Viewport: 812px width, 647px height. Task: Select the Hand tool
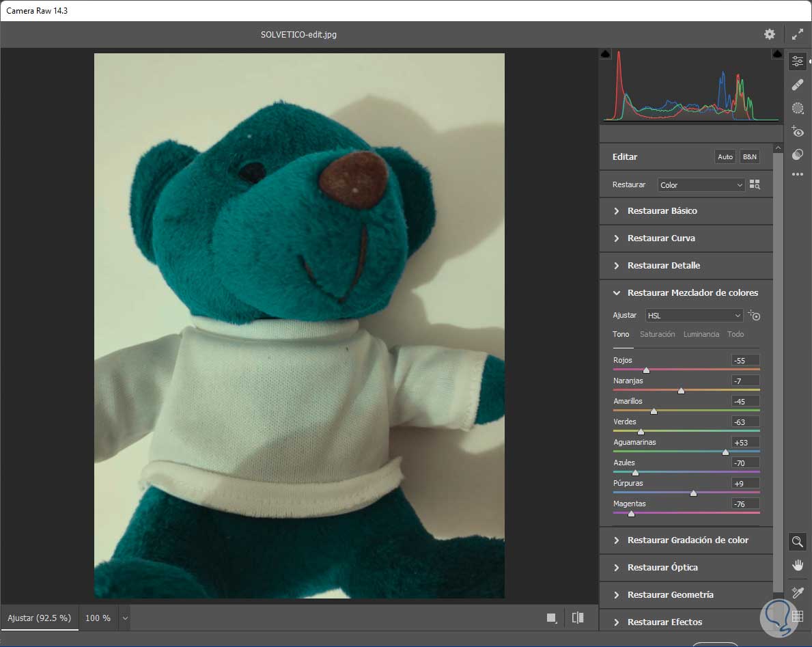click(x=797, y=565)
